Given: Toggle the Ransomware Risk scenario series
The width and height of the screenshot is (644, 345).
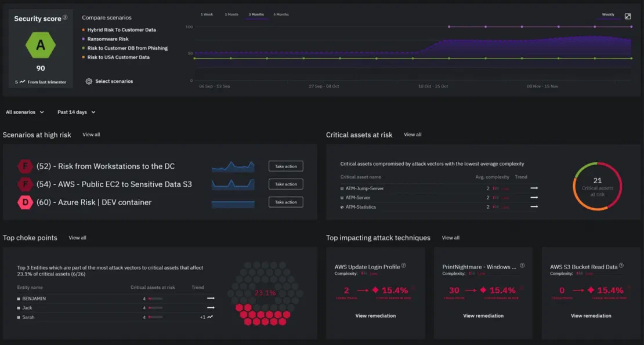Looking at the screenshot, I should pos(105,39).
